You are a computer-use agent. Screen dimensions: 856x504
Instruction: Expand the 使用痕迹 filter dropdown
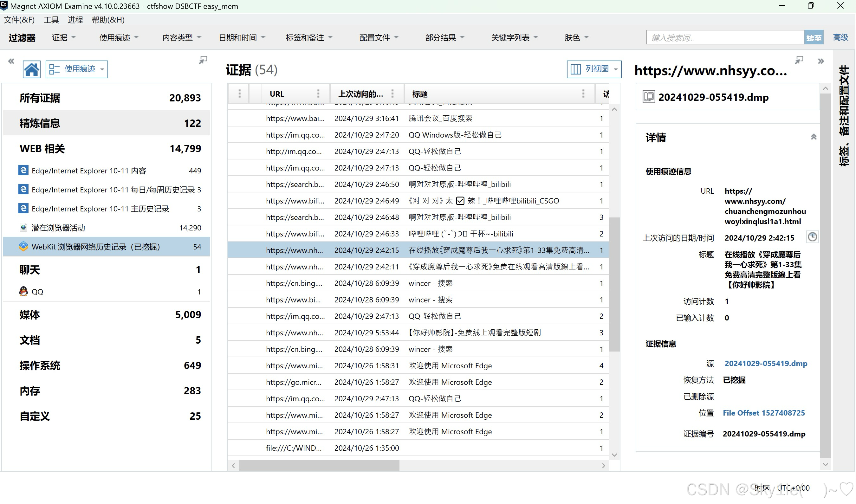(x=119, y=37)
